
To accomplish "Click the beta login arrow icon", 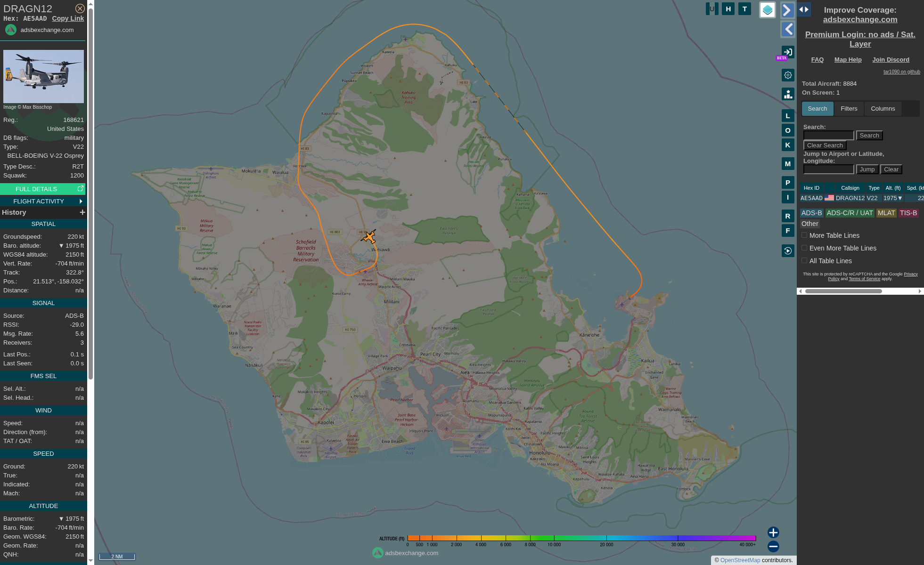I will (x=788, y=52).
